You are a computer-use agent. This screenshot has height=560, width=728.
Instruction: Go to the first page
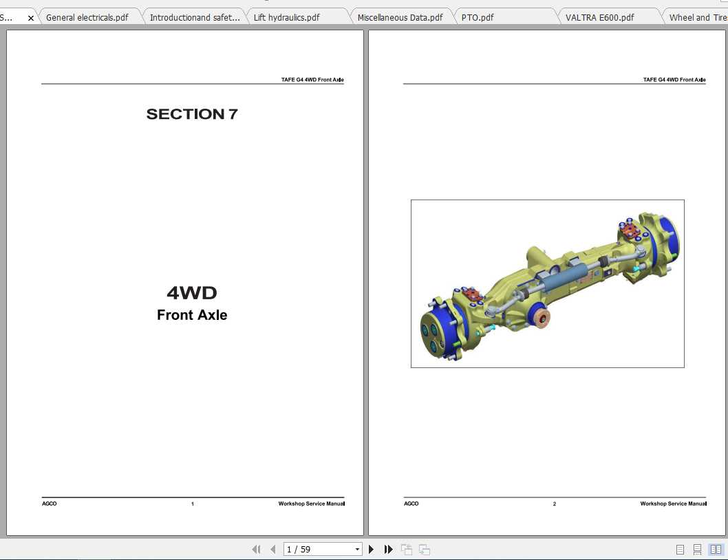pyautogui.click(x=256, y=549)
